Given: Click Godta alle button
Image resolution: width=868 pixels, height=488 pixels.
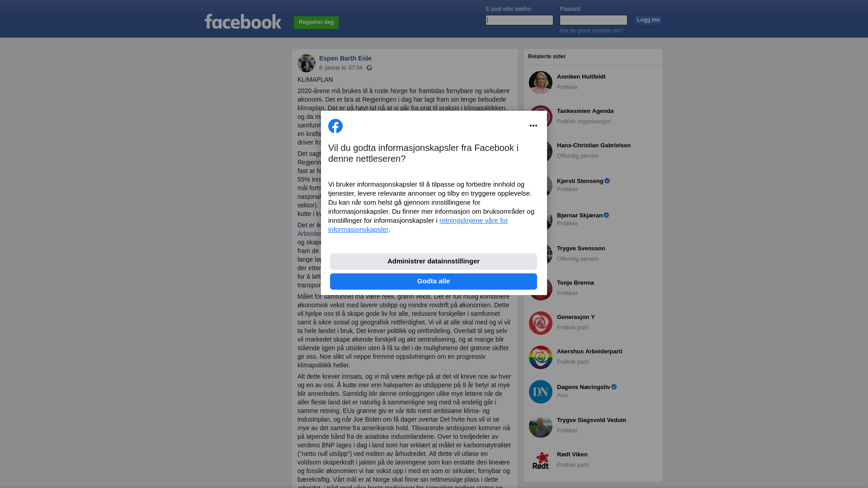Looking at the screenshot, I should pyautogui.click(x=434, y=282).
